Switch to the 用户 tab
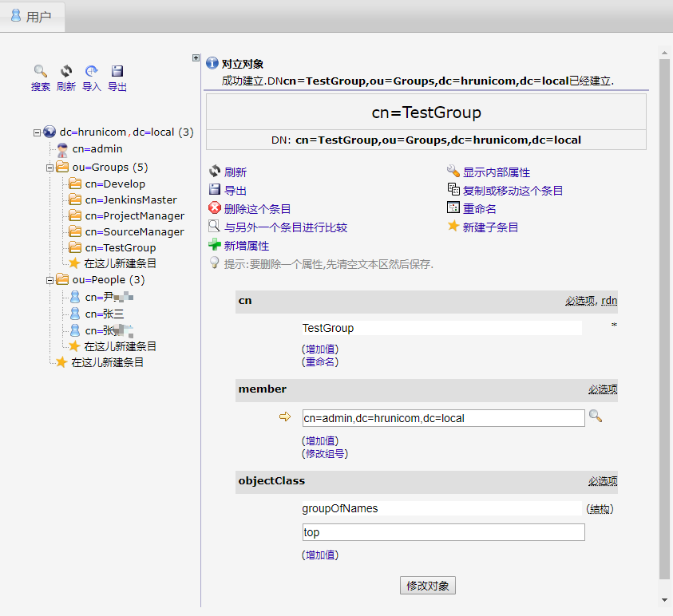This screenshot has width=673, height=616. click(31, 16)
